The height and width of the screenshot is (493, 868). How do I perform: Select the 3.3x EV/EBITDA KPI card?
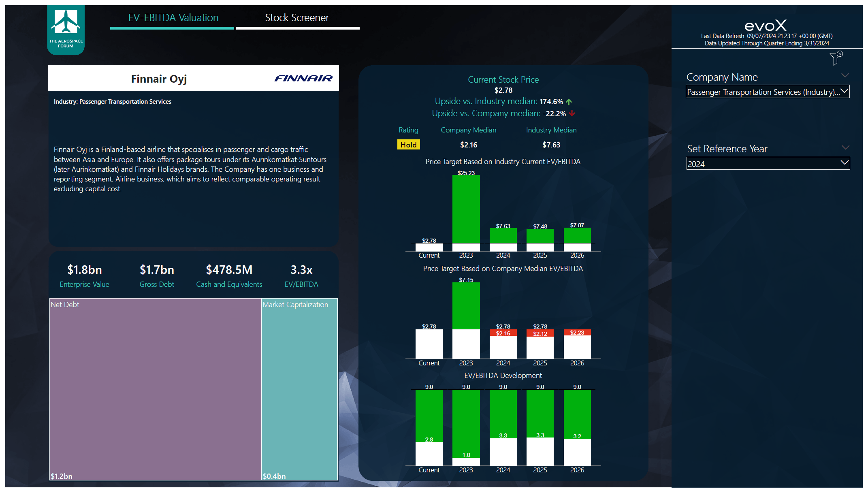(301, 275)
